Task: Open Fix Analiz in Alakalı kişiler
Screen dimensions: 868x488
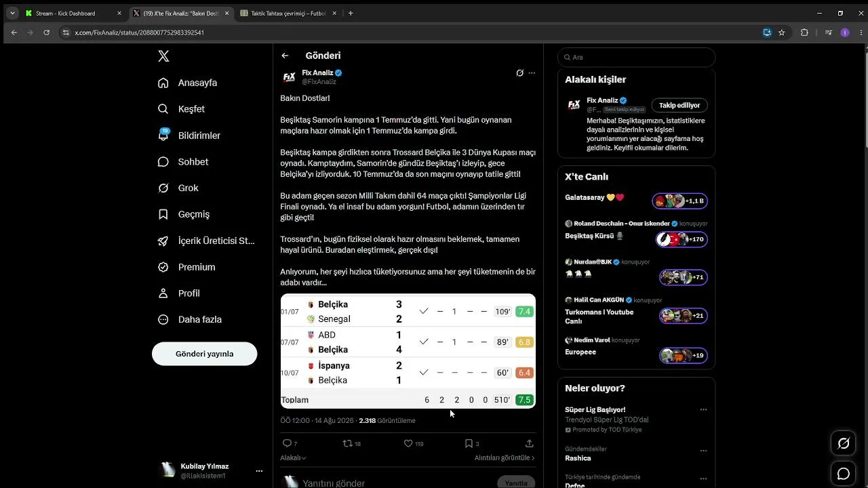Action: click(602, 100)
